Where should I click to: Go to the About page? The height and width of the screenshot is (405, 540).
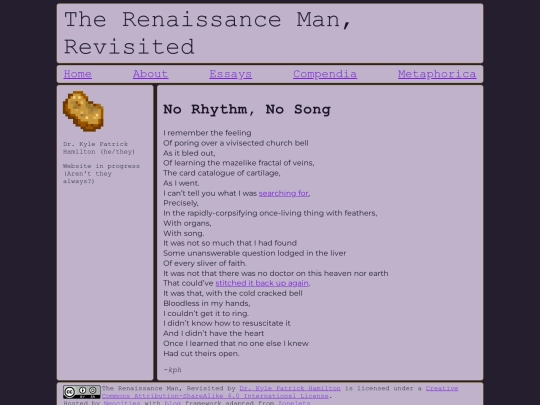click(x=150, y=74)
